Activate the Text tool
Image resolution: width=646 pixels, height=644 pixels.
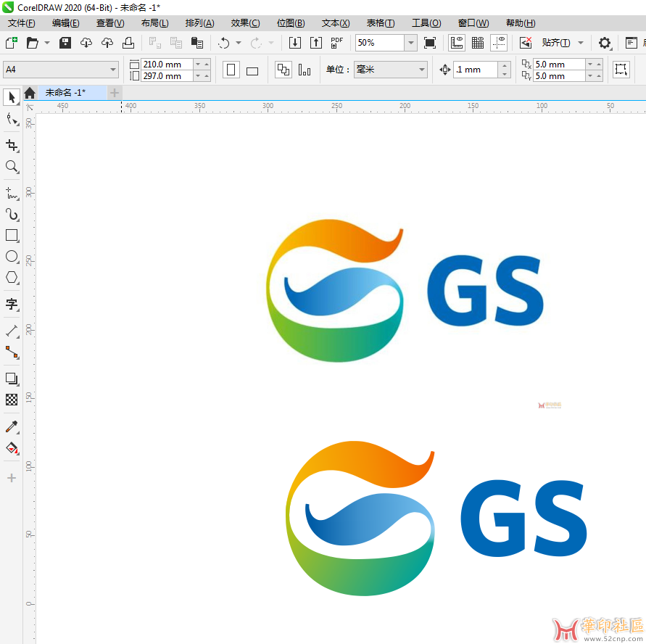12,304
